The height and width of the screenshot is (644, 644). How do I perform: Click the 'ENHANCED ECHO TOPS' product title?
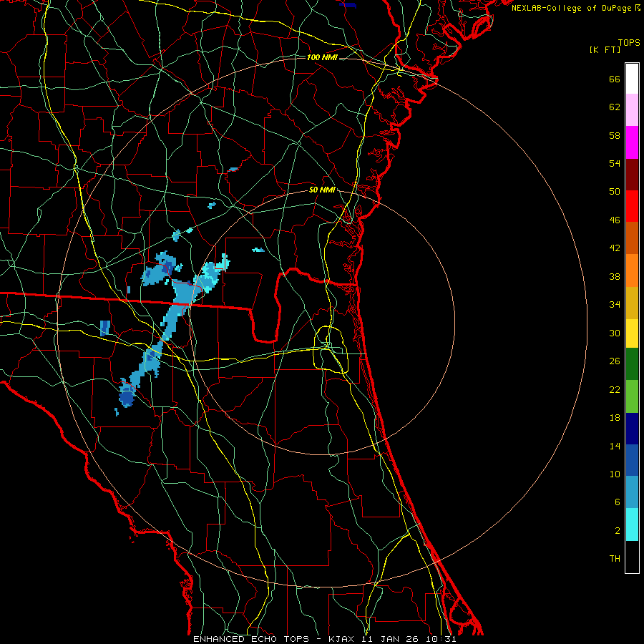point(251,639)
